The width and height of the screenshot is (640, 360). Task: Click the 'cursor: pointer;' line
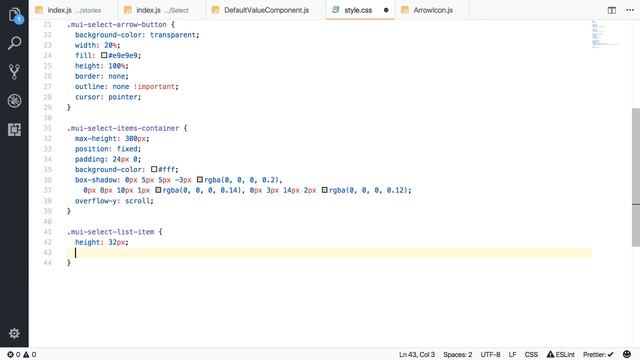[108, 97]
